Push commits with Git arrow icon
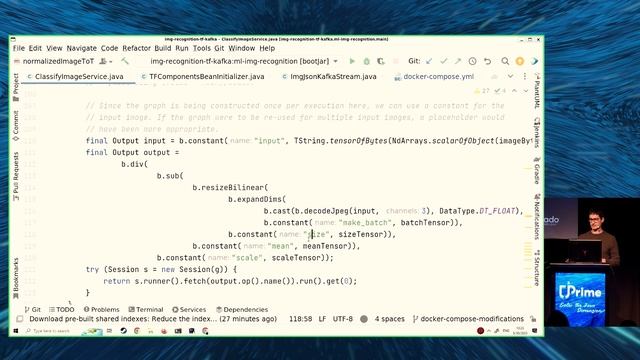Viewport: 640px width, 360px height. click(458, 61)
